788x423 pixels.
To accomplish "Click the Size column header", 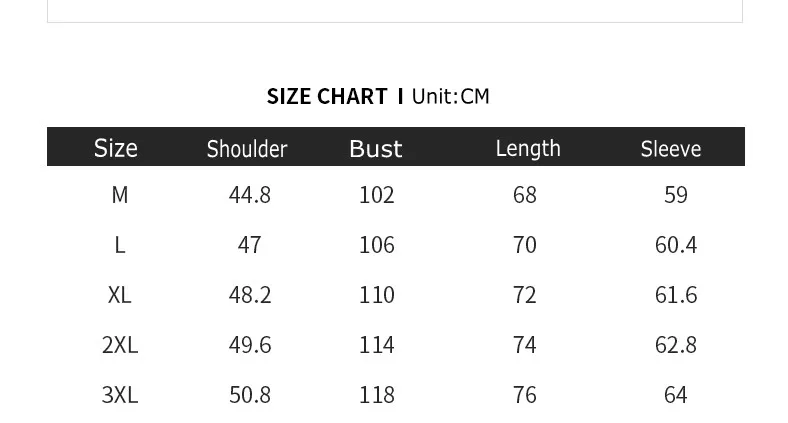I will 116,149.
